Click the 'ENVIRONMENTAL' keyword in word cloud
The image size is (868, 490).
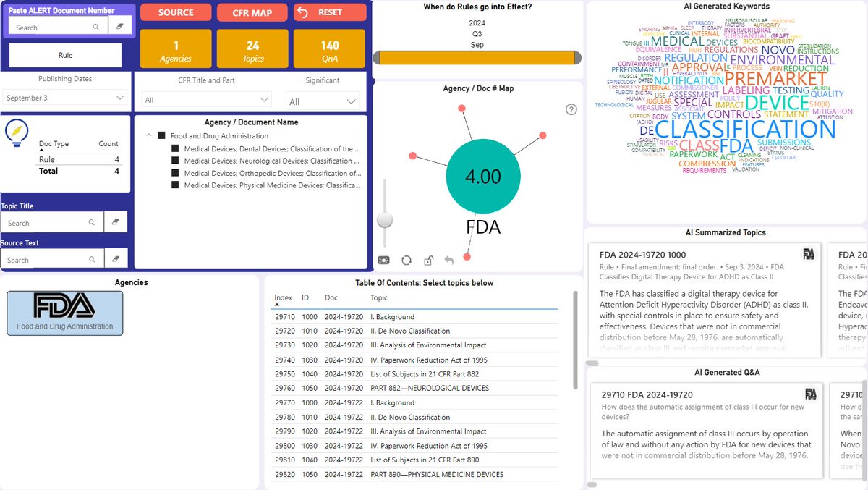782,59
